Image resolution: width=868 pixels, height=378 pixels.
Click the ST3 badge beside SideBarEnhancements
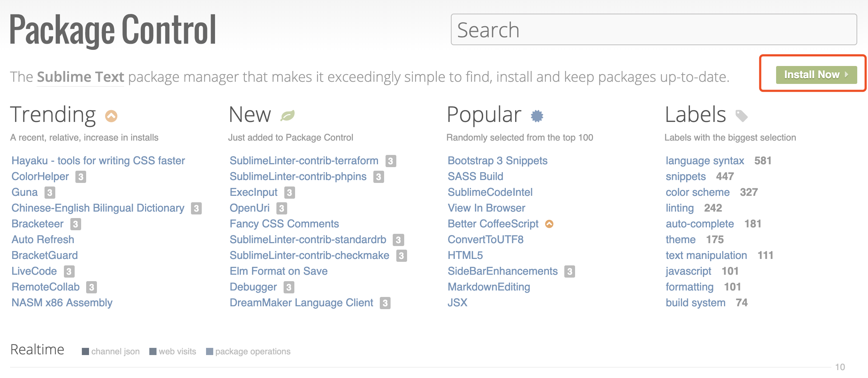point(570,271)
